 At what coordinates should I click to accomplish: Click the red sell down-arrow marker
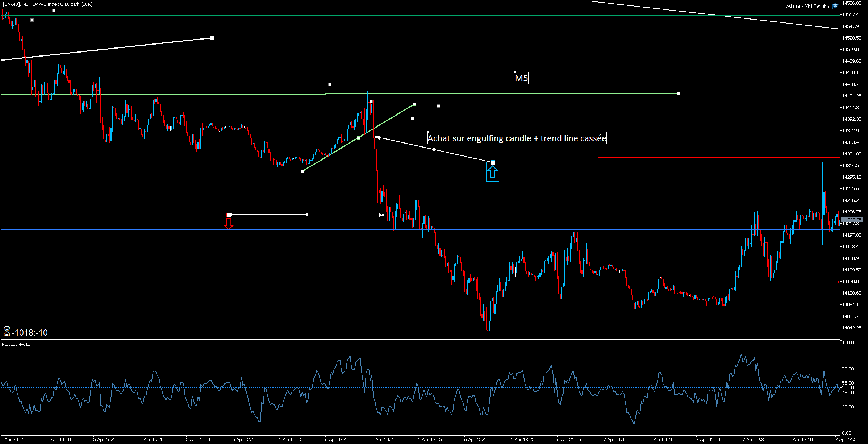[229, 224]
